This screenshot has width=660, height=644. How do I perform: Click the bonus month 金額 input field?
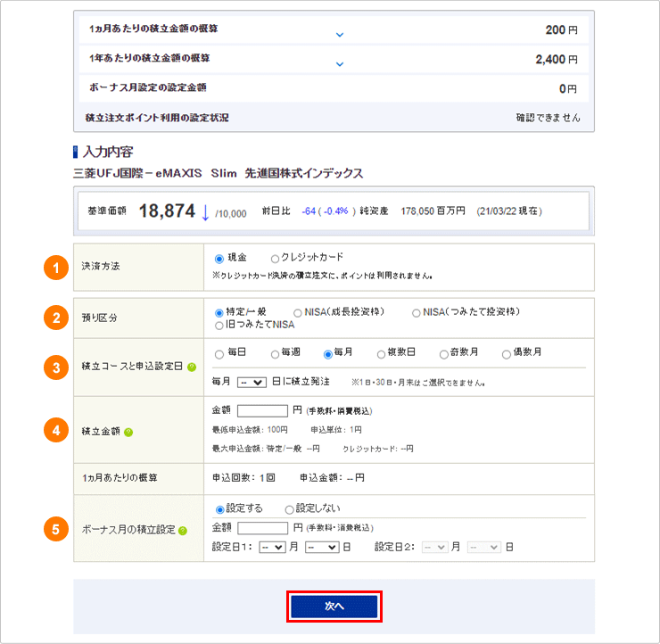[x=262, y=528]
